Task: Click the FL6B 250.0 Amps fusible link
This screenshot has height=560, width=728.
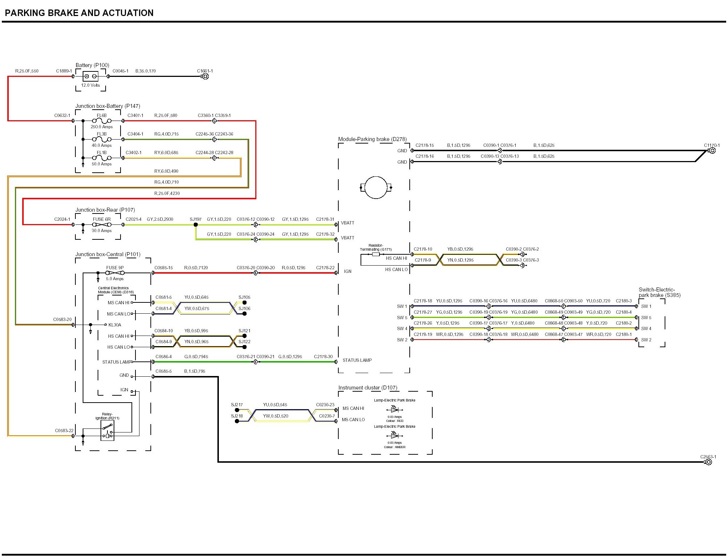Action: [102, 121]
